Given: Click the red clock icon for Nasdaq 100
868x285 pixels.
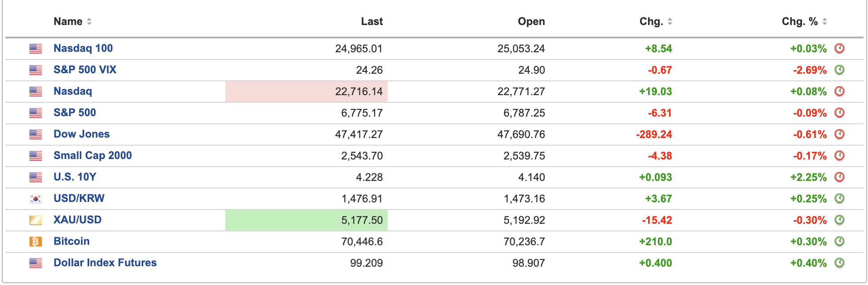Looking at the screenshot, I should [x=839, y=48].
